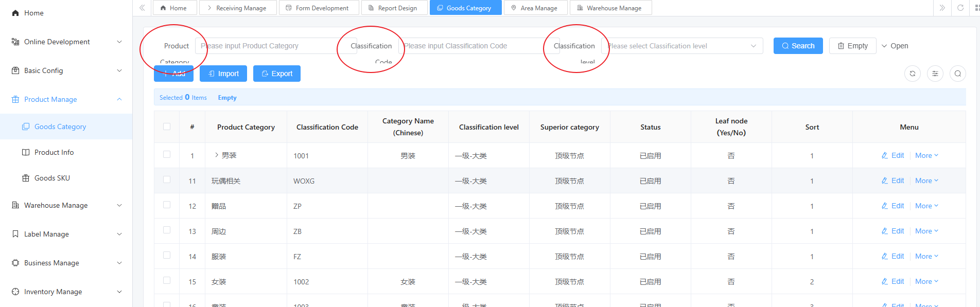980x307 pixels.
Task: Collapse sidebar with double-left arrow icon
Action: coord(142,8)
